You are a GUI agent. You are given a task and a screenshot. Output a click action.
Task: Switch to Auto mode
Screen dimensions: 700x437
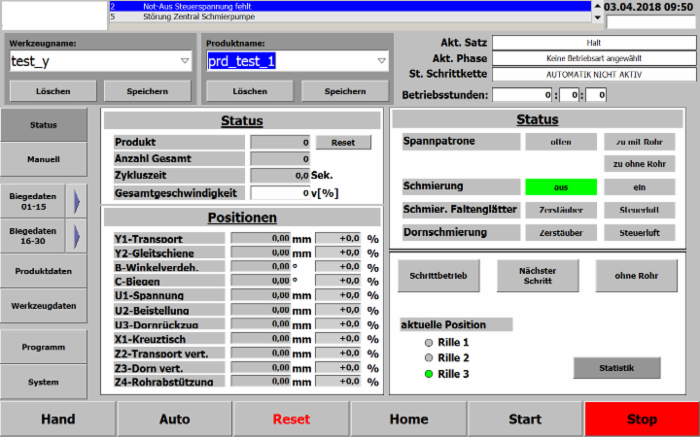(x=174, y=419)
